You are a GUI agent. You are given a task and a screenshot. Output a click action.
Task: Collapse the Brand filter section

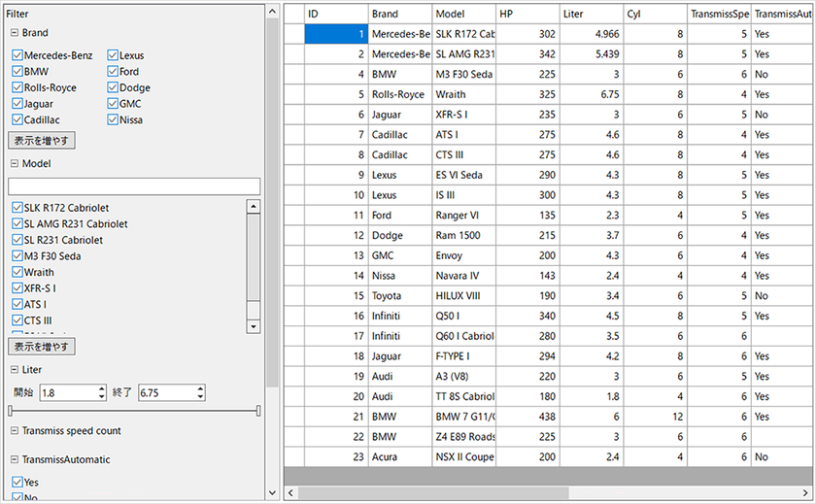click(x=15, y=33)
